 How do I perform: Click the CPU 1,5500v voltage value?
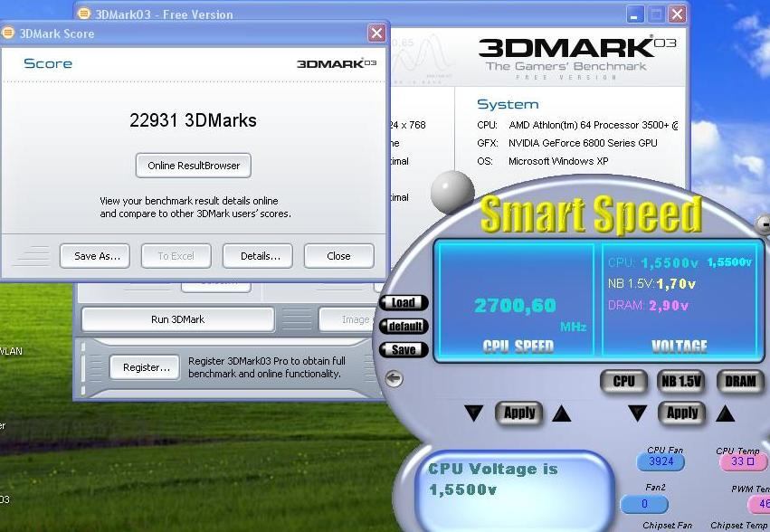pyautogui.click(x=670, y=263)
